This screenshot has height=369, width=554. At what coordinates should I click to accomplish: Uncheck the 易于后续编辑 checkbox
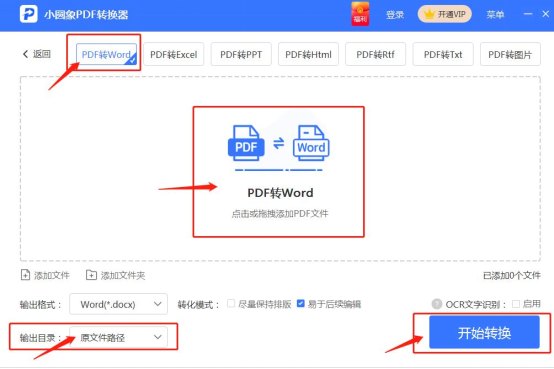pos(301,303)
